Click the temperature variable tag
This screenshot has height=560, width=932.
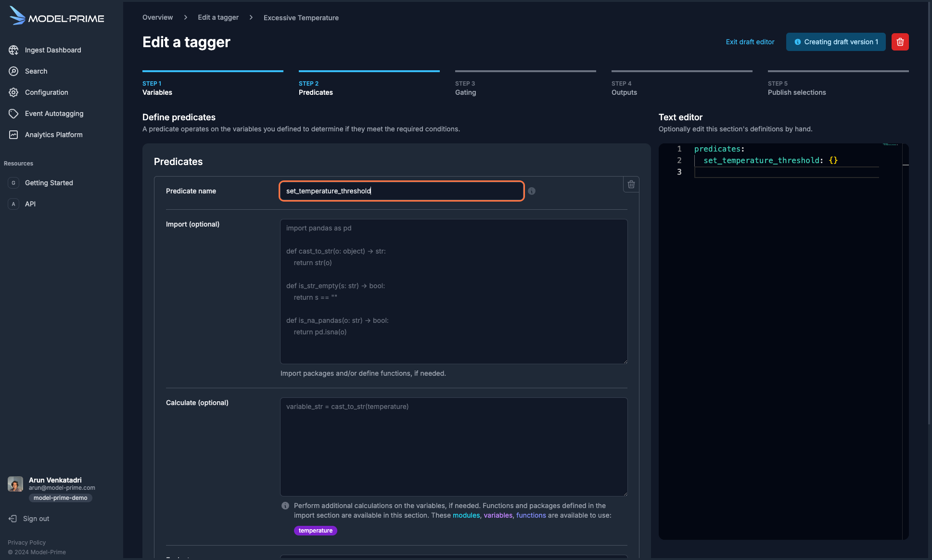pyautogui.click(x=315, y=530)
